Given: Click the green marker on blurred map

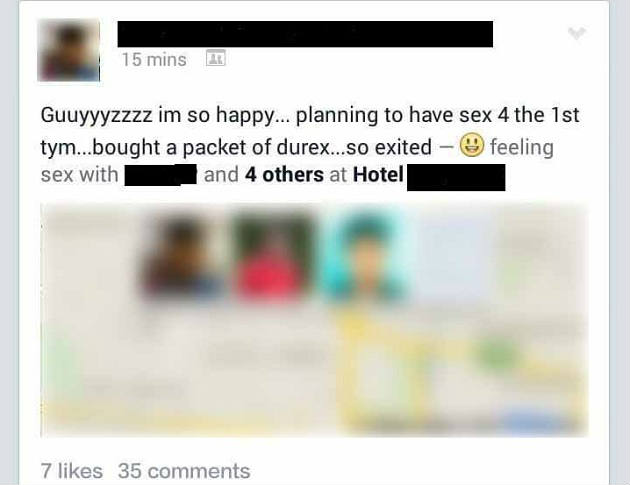Looking at the screenshot, I should 497,354.
